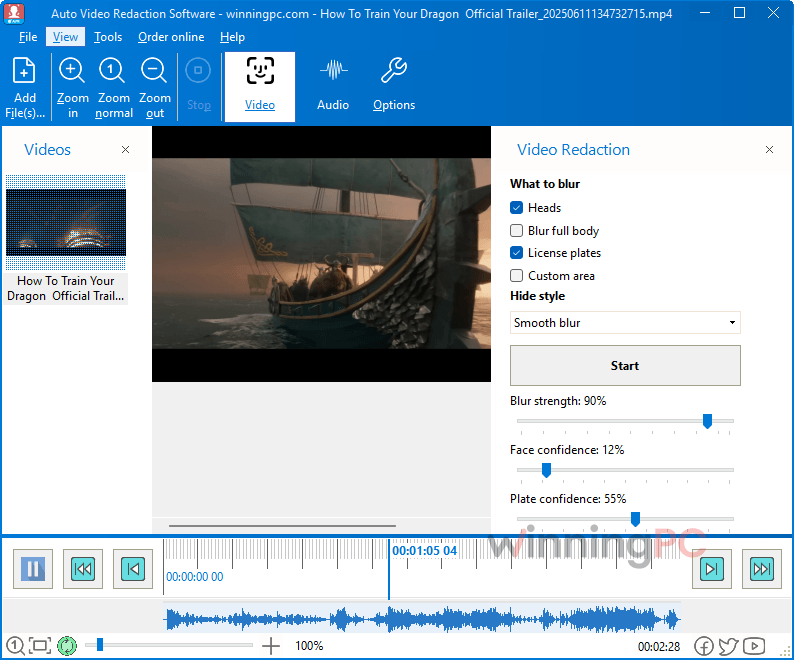Close the Videos panel
The image size is (794, 660).
126,149
